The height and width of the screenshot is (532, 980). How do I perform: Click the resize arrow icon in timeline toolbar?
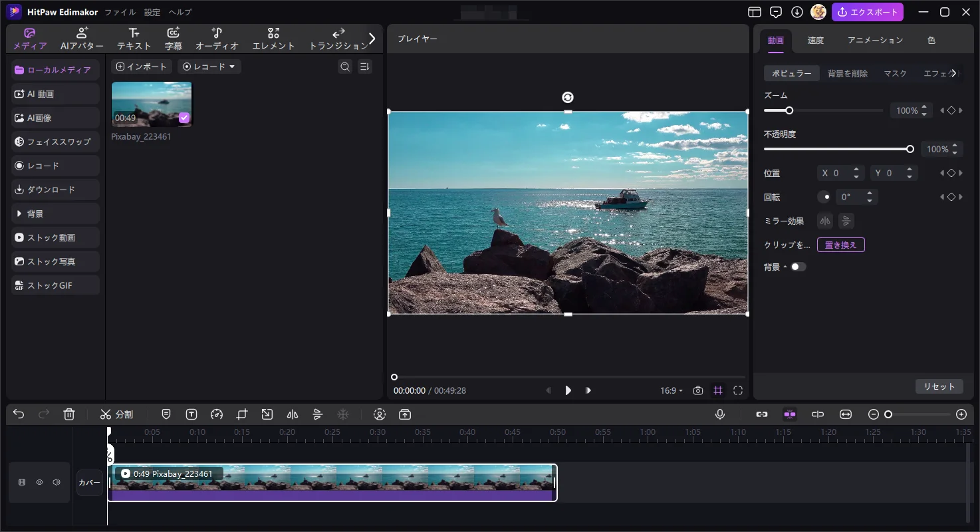point(267,414)
